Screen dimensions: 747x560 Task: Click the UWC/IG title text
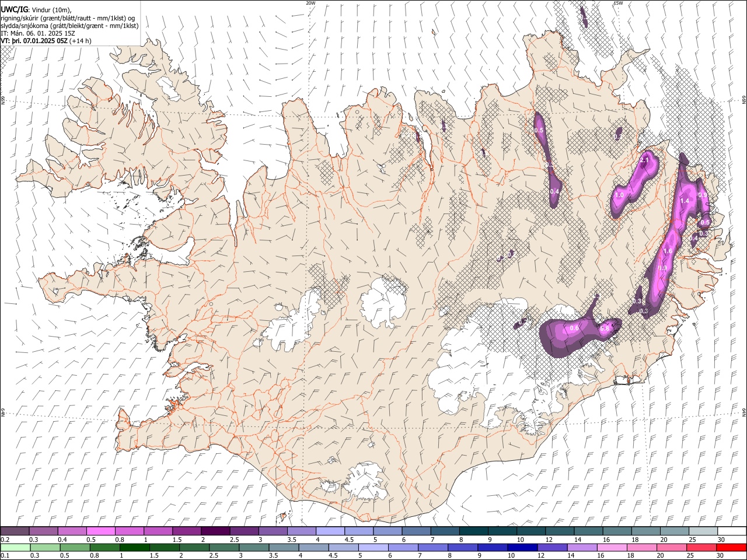point(15,10)
